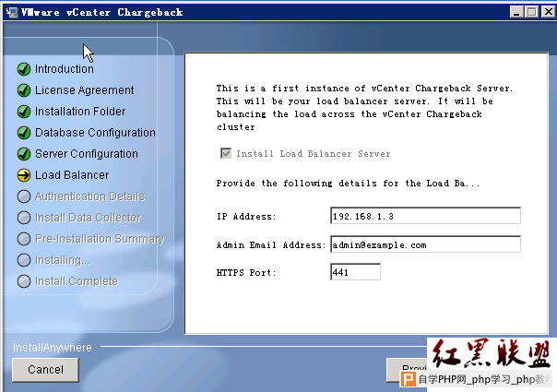Click the Server Configuration checkmark icon
The width and height of the screenshot is (557, 392).
[x=24, y=154]
